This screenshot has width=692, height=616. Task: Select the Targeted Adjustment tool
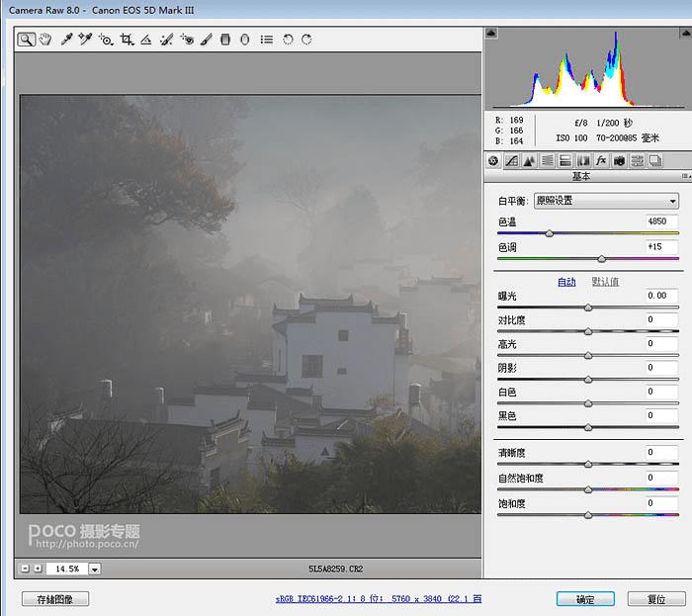tap(106, 40)
